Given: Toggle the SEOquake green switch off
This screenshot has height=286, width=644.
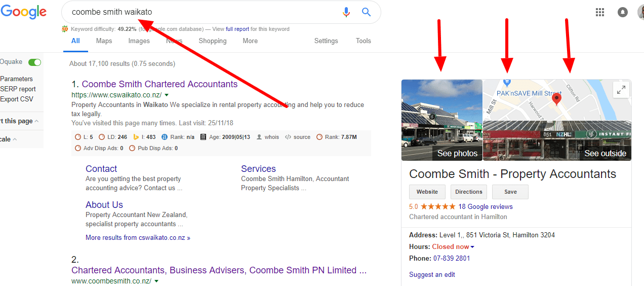Looking at the screenshot, I should pos(34,62).
